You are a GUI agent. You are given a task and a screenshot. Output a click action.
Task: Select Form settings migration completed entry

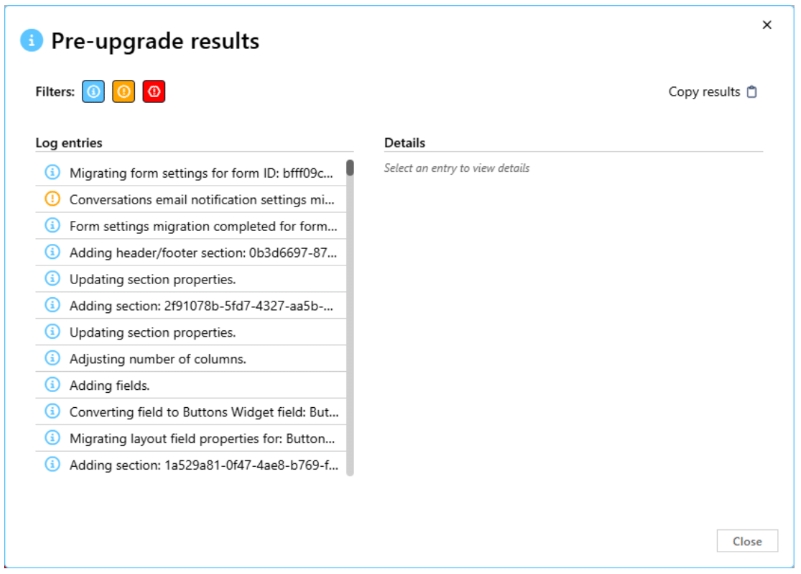(200, 226)
